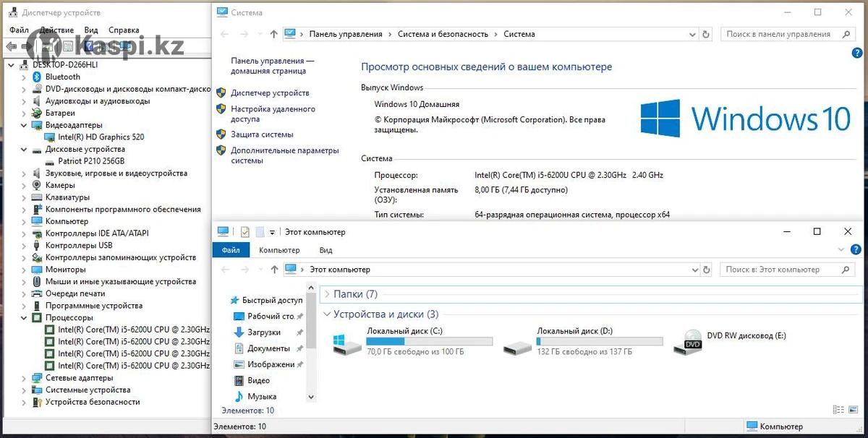Click the Мониторы category icon

(x=38, y=270)
